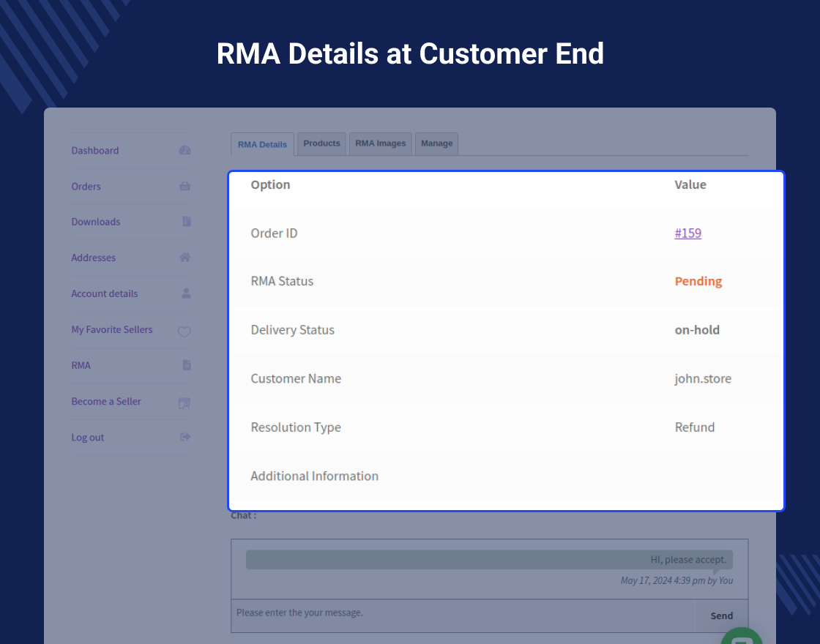Select the Dashboard gauge icon

click(184, 149)
